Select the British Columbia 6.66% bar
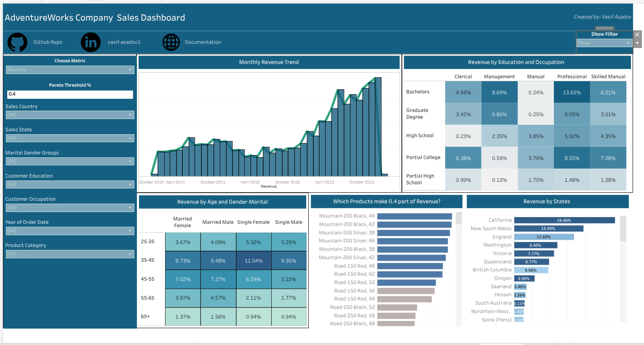 pyautogui.click(x=531, y=270)
